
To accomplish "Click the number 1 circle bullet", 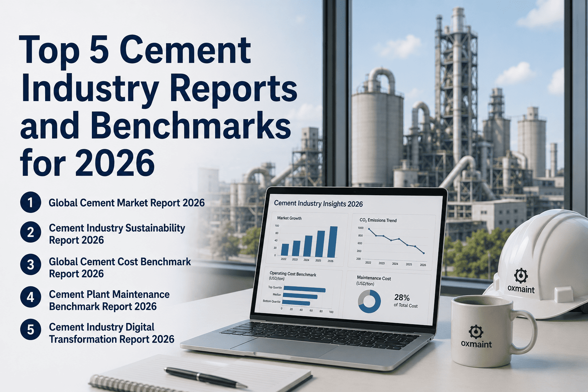I will tap(31, 202).
